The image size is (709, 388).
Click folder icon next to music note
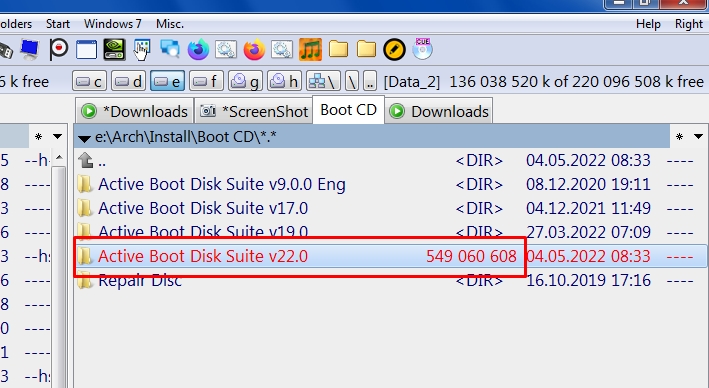[x=338, y=49]
